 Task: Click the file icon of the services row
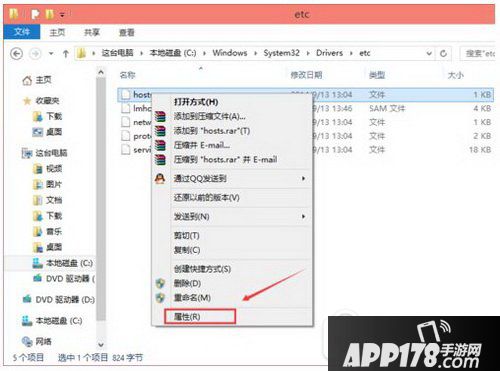126,150
